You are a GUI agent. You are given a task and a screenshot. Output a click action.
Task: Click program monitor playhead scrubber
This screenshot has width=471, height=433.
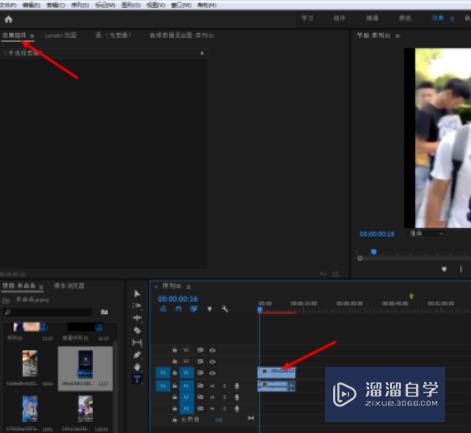(x=374, y=252)
